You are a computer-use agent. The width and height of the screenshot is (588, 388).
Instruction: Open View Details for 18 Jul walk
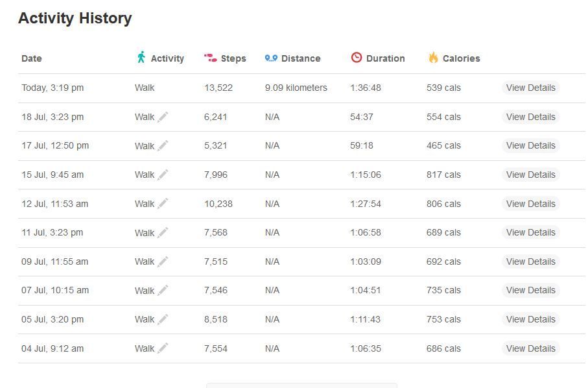[530, 117]
